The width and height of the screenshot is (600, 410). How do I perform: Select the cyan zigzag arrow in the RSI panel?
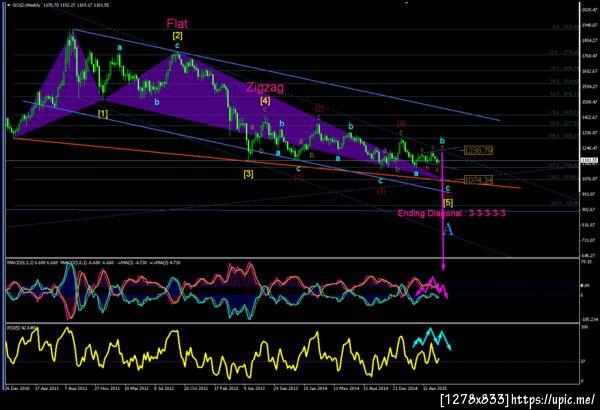[x=432, y=339]
